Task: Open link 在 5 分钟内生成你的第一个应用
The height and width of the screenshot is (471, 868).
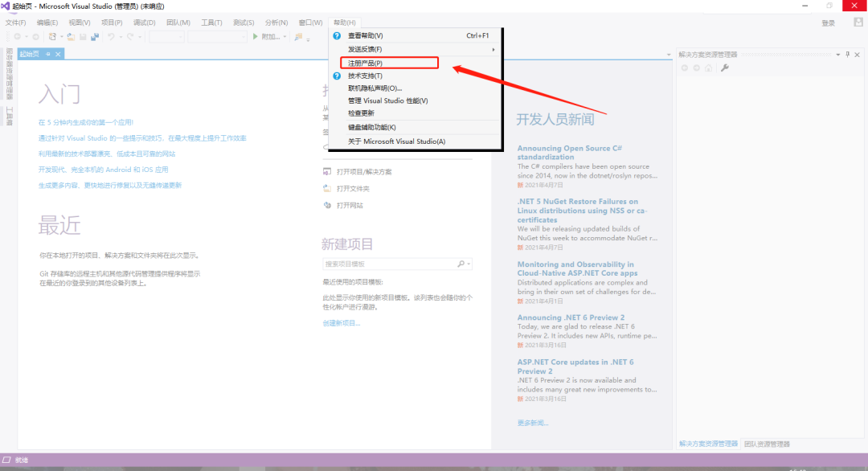Action: point(86,122)
